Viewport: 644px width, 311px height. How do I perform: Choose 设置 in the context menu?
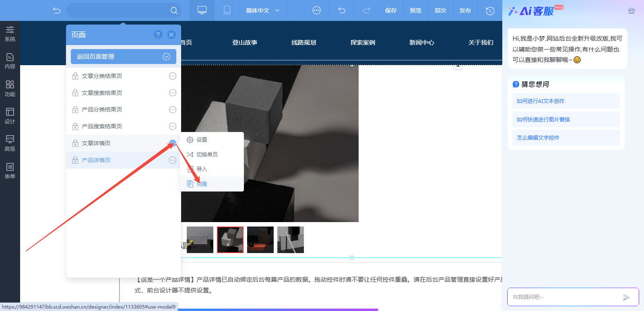[212, 140]
